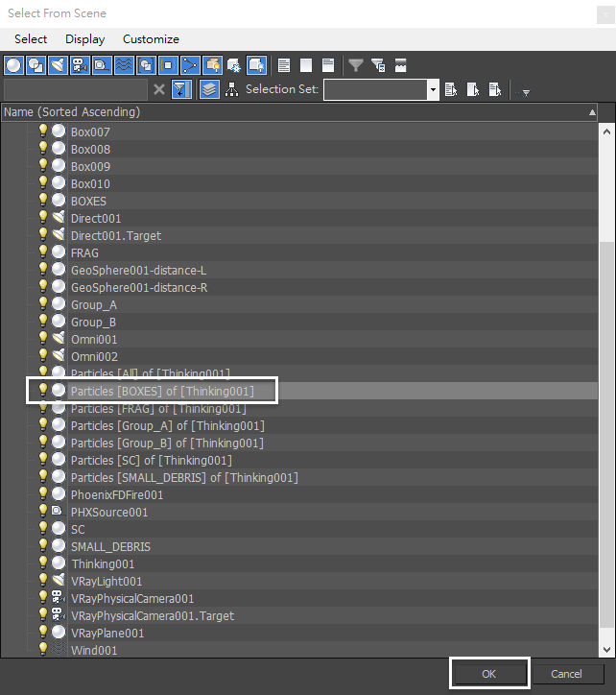
Task: Enable the Sort by Hierarchy icon
Action: pos(231,89)
